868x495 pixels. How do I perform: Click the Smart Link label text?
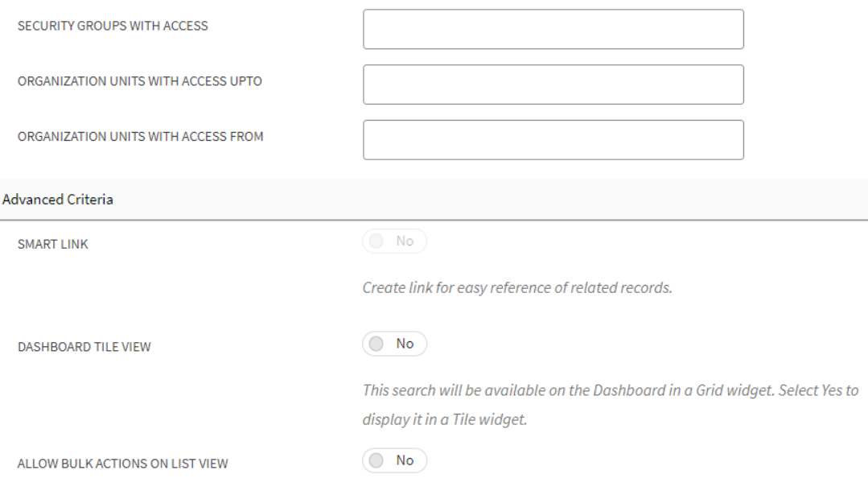click(53, 245)
